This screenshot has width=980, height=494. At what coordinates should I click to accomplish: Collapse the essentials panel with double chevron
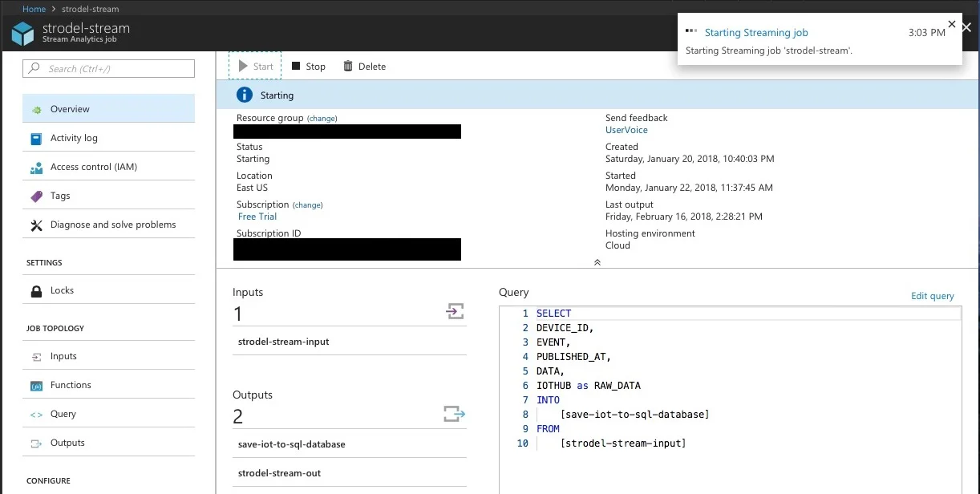(x=597, y=262)
